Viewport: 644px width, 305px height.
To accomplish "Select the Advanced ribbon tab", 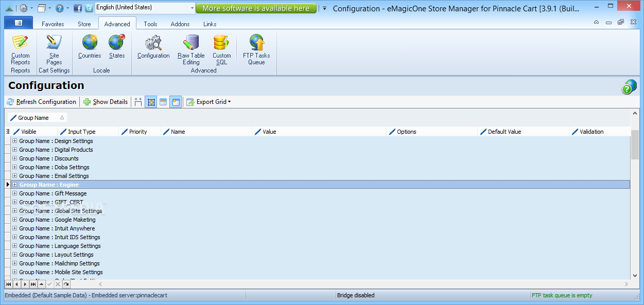I will 117,24.
